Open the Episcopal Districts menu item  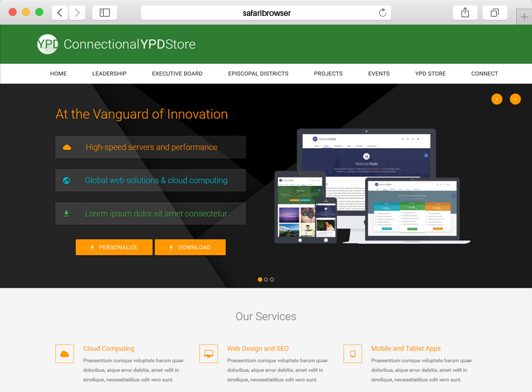coord(258,74)
